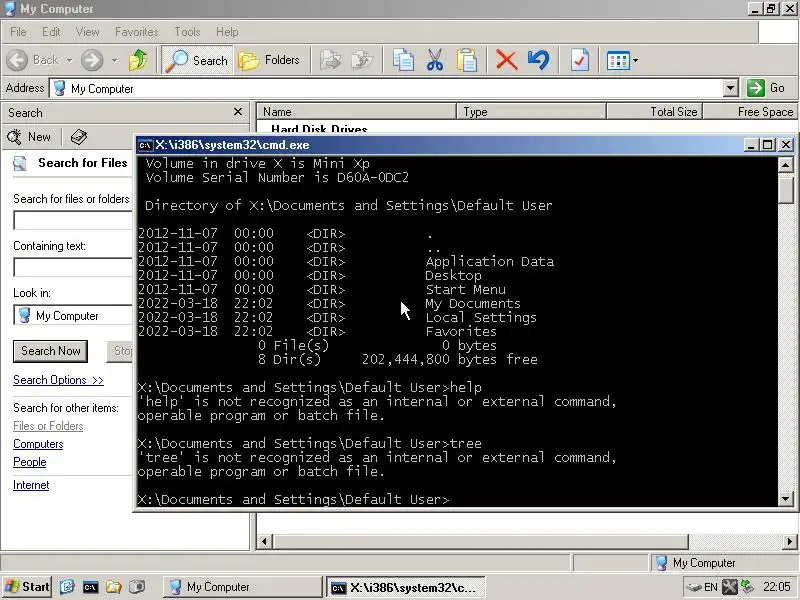
Task: Click the Copy To toolbar icon
Action: pos(362,60)
